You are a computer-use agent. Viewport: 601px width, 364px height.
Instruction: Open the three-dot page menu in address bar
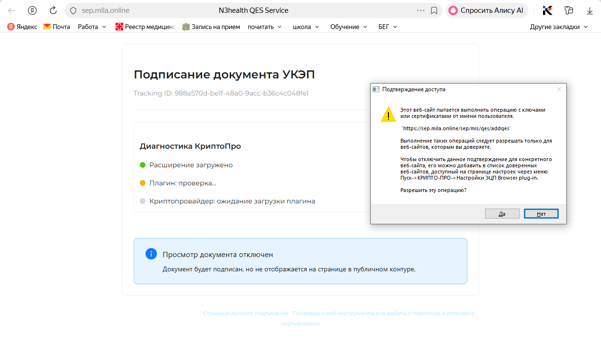point(421,10)
